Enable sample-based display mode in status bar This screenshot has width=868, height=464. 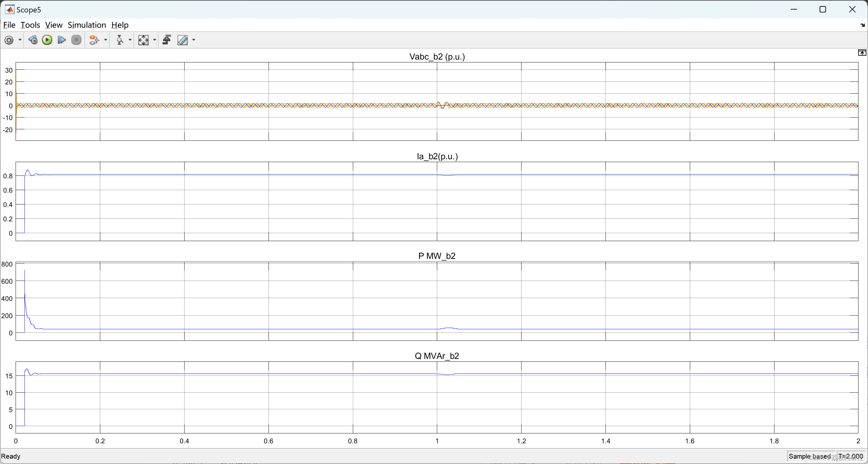point(810,456)
